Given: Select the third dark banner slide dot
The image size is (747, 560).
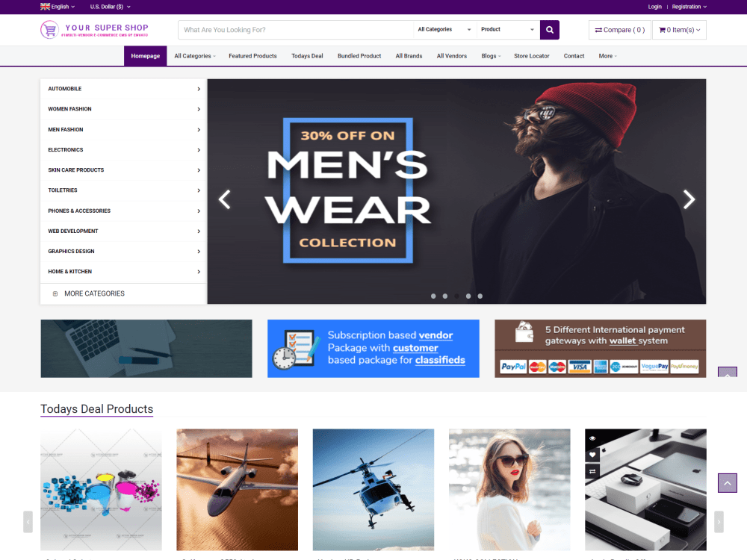Looking at the screenshot, I should tap(456, 296).
